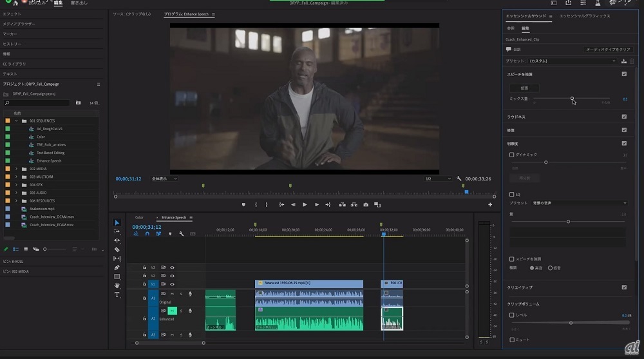Click the export frame camera icon
644x359 pixels.
point(366,204)
